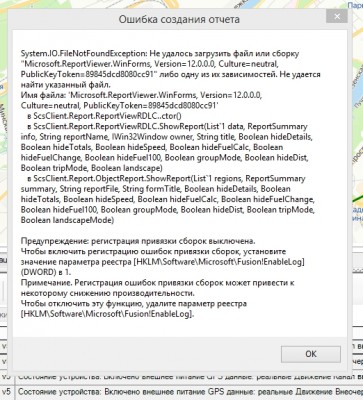Screen dimensions: 363x400
Task: Click the Предупреждение warning line
Action: pyautogui.click(x=138, y=241)
